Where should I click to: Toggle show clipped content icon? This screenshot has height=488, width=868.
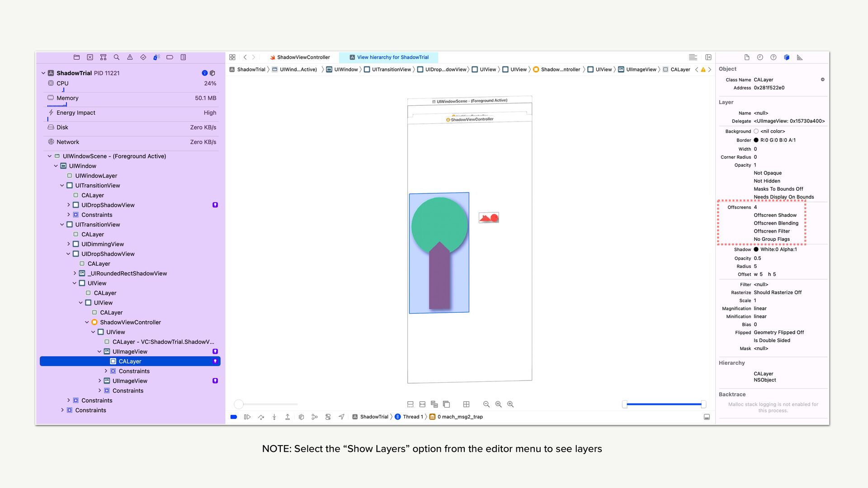click(x=410, y=404)
